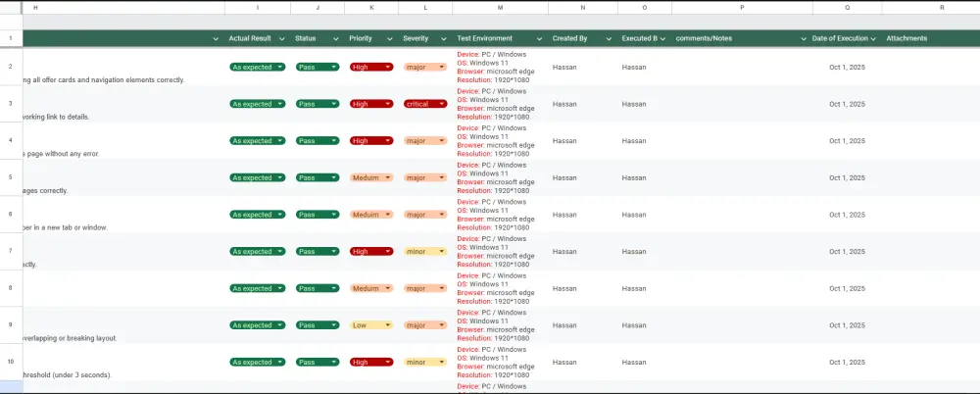Image resolution: width=980 pixels, height=394 pixels.
Task: Open the 'major' Severity chip in row 2
Action: point(425,67)
